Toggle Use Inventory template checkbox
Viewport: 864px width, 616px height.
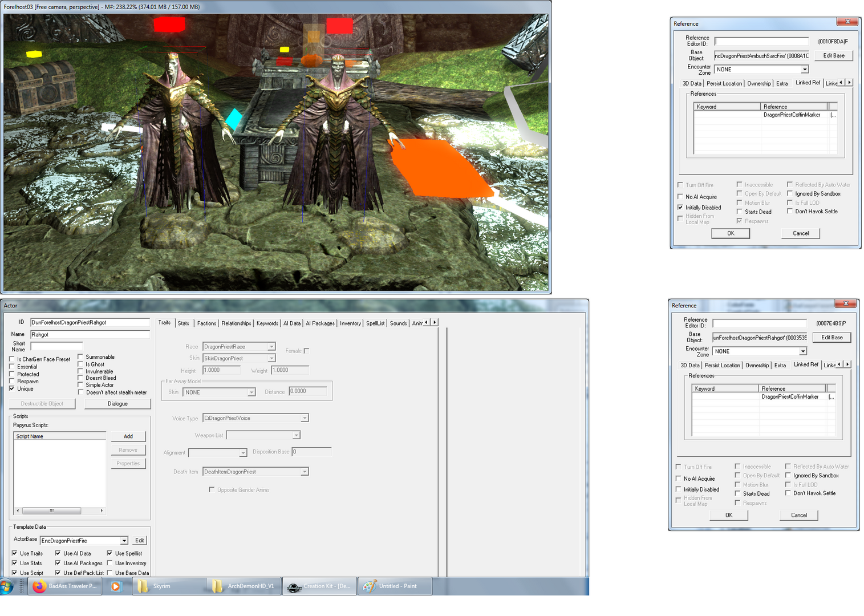pyautogui.click(x=110, y=563)
